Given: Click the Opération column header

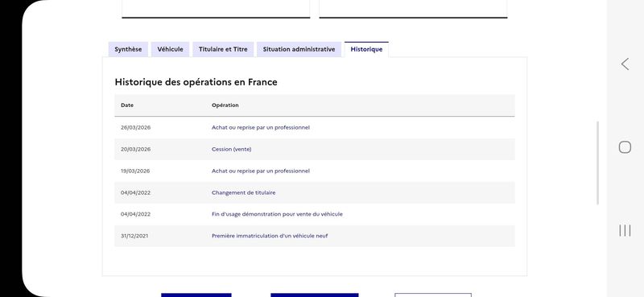Looking at the screenshot, I should point(225,105).
